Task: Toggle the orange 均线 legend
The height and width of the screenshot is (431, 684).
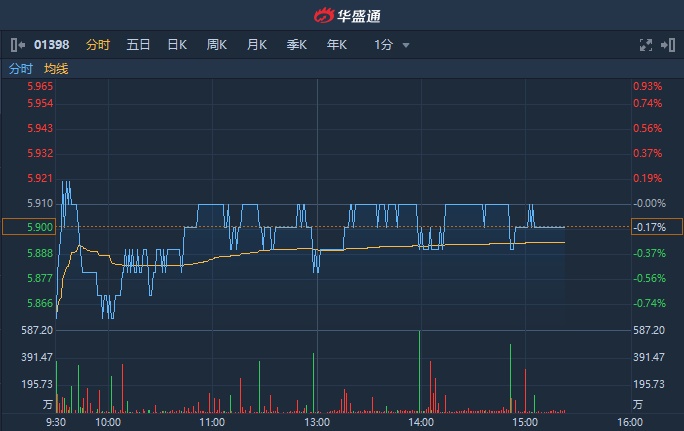Action: point(56,69)
